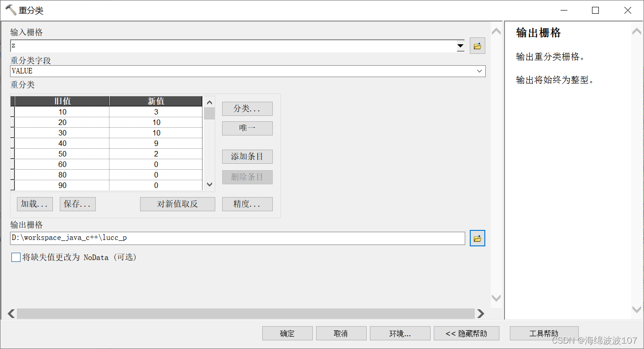Click help panel scroll up arrow
The image size is (644, 349).
pyautogui.click(x=637, y=31)
